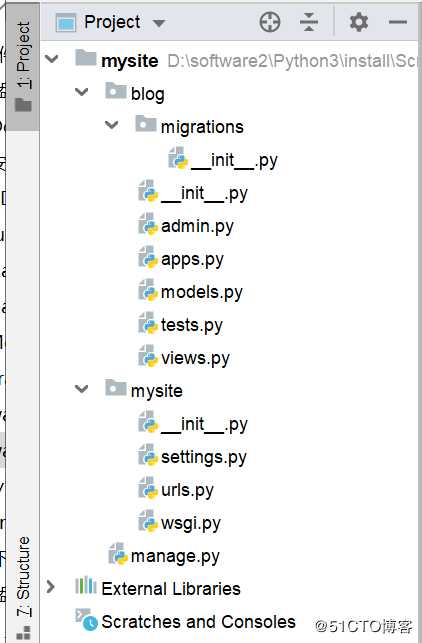Viewport: 422px width, 643px height.
Task: Open wsgi.py in mysite package
Action: click(191, 523)
